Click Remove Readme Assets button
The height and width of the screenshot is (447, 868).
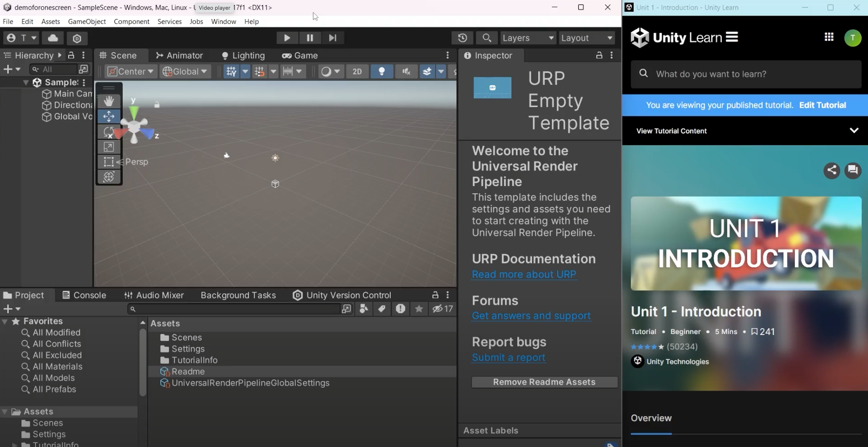[x=544, y=382]
